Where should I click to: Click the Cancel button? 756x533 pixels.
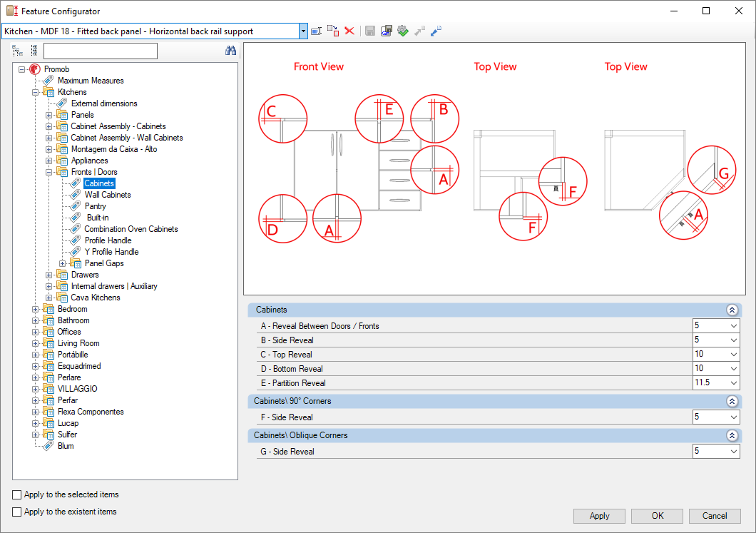tap(715, 516)
